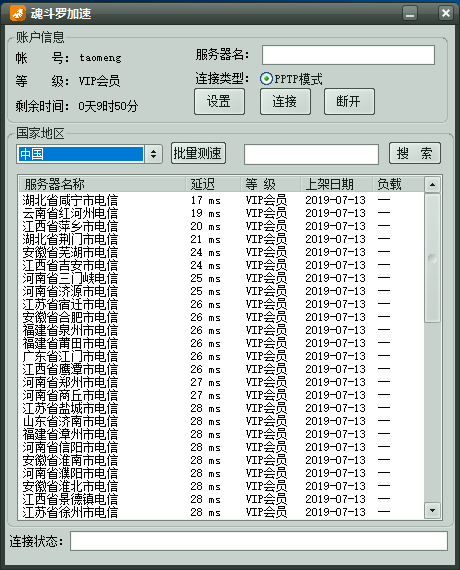Open the 中国 country region dropdown

point(153,154)
